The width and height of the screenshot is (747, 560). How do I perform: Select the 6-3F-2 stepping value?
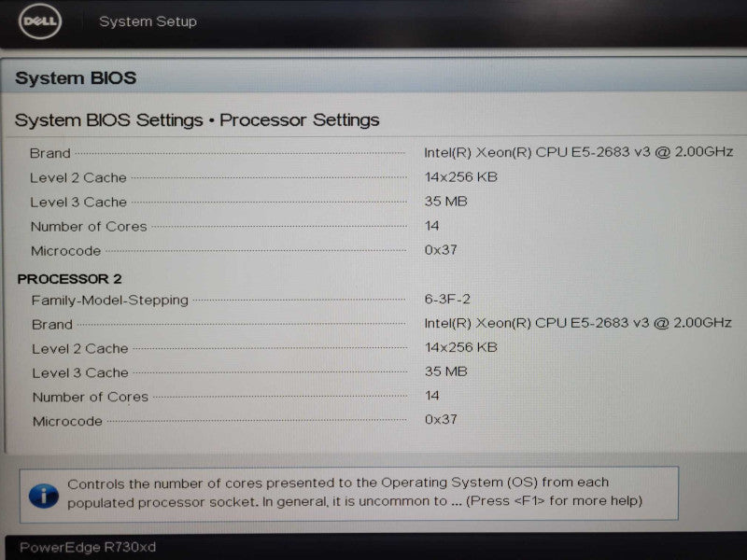tap(447, 299)
